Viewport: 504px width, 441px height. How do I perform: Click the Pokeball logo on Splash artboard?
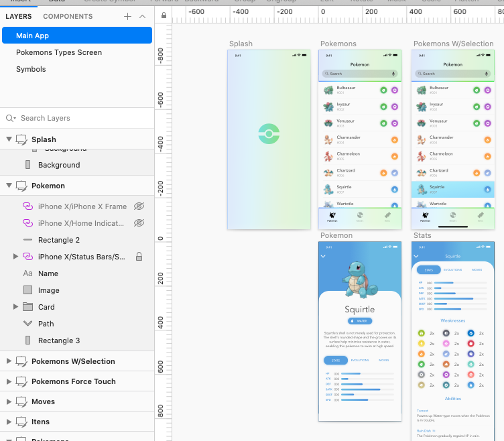(269, 134)
